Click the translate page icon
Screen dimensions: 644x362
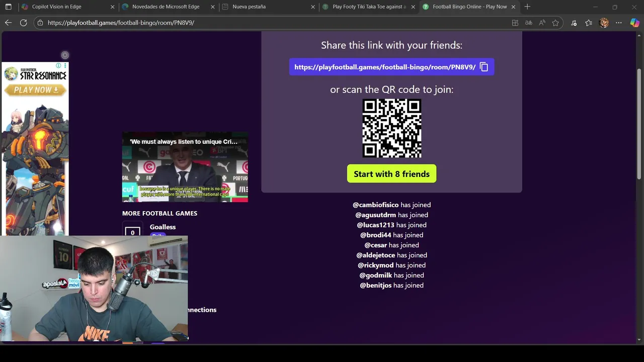(528, 23)
